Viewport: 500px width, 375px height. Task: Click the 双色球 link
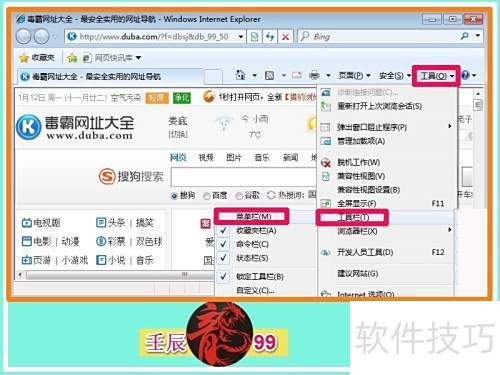(x=149, y=241)
